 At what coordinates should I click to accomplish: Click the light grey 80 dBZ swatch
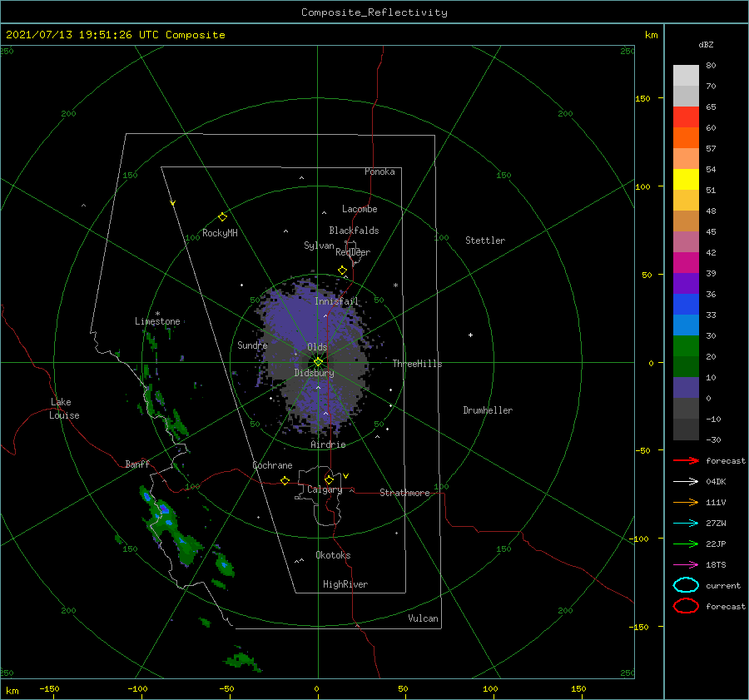point(686,76)
